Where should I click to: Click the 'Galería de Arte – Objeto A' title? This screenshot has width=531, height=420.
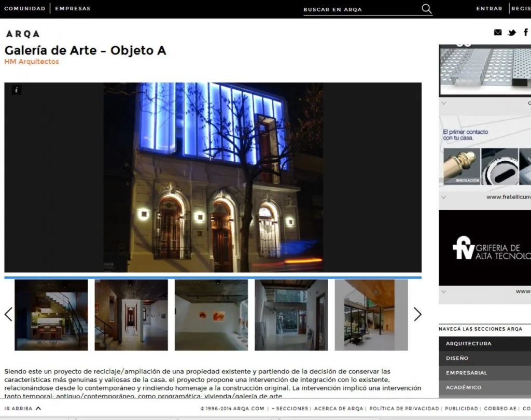(85, 50)
